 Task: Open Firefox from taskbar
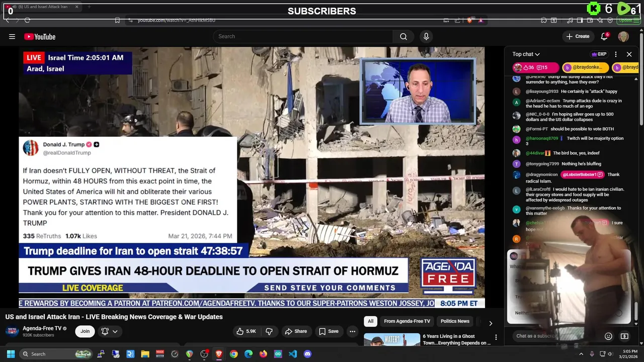tap(263, 354)
